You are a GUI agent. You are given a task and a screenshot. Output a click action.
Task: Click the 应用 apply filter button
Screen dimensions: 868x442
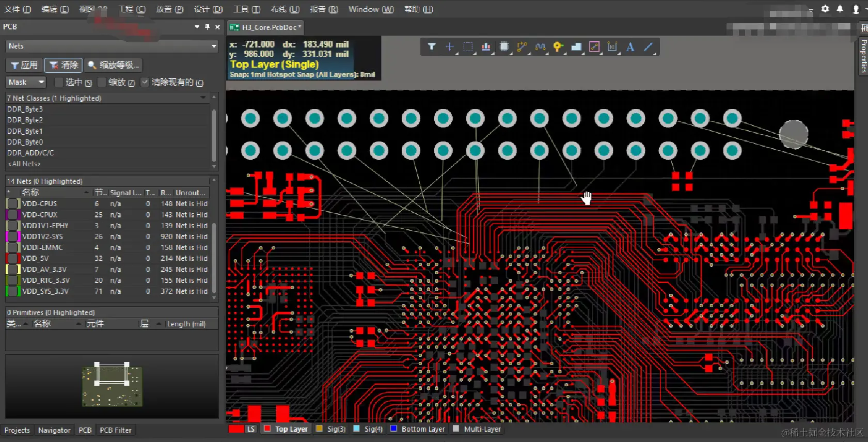coord(24,65)
